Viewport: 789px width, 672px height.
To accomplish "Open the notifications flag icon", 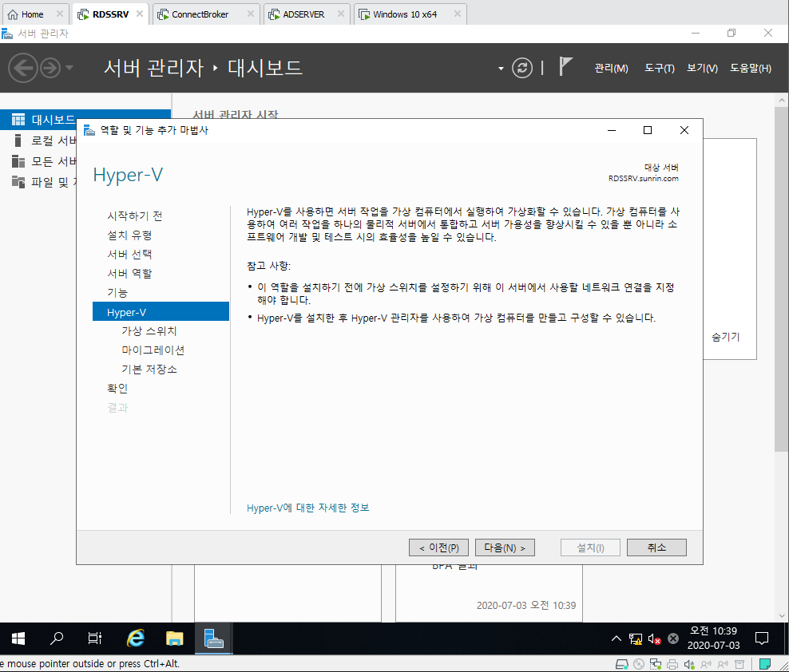I will click(565, 66).
